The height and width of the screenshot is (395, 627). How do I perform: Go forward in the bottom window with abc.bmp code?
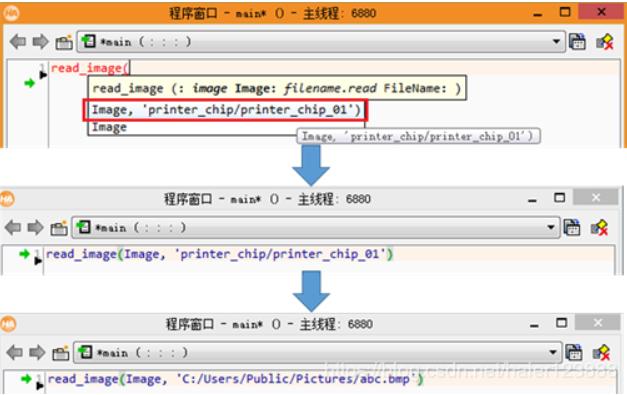click(x=37, y=353)
